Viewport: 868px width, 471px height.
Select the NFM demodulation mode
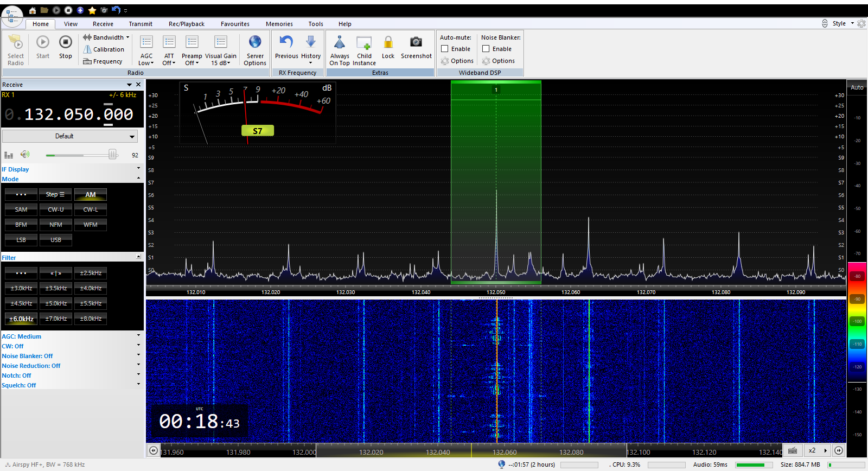point(56,225)
